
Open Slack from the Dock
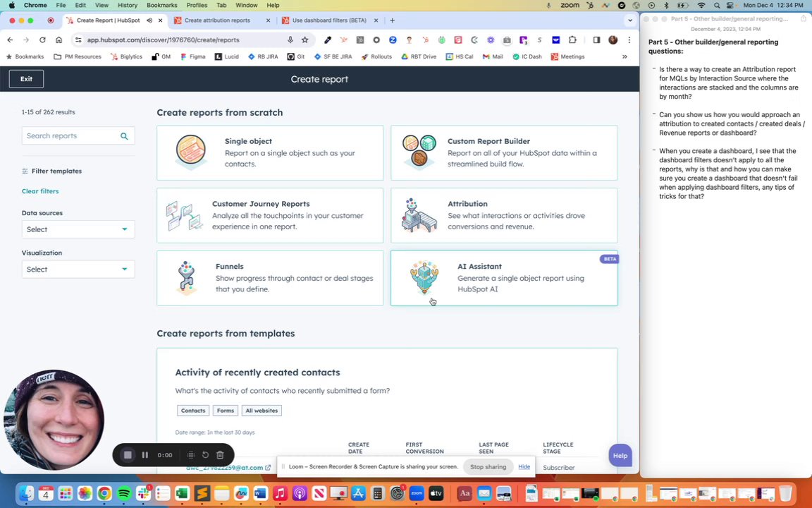click(144, 493)
